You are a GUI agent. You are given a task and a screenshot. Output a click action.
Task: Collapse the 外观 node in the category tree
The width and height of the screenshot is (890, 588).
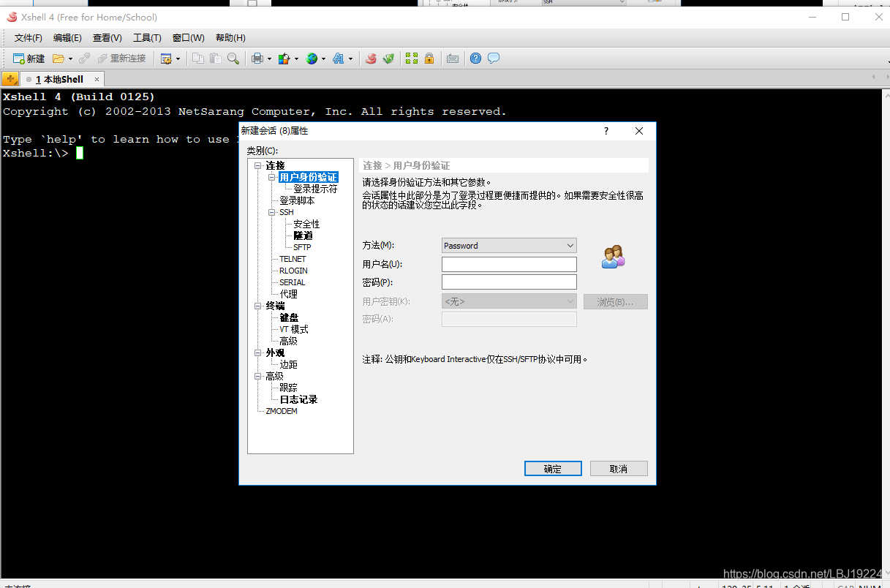click(258, 353)
